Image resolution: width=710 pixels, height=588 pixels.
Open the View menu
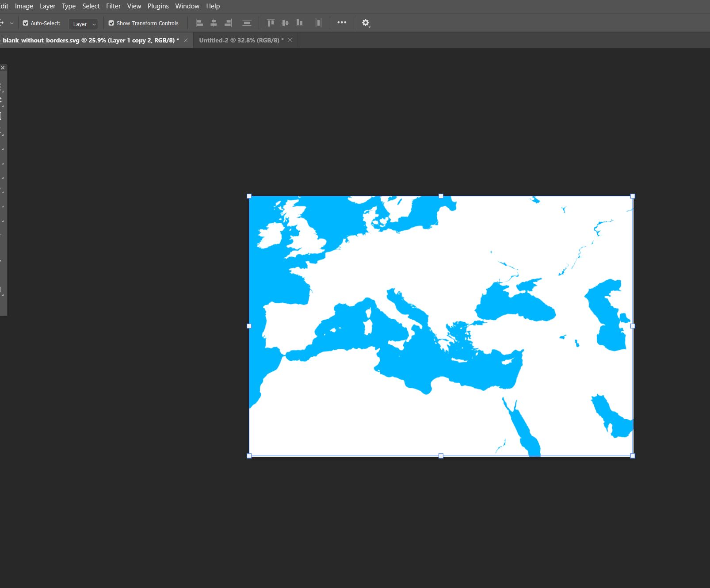134,6
